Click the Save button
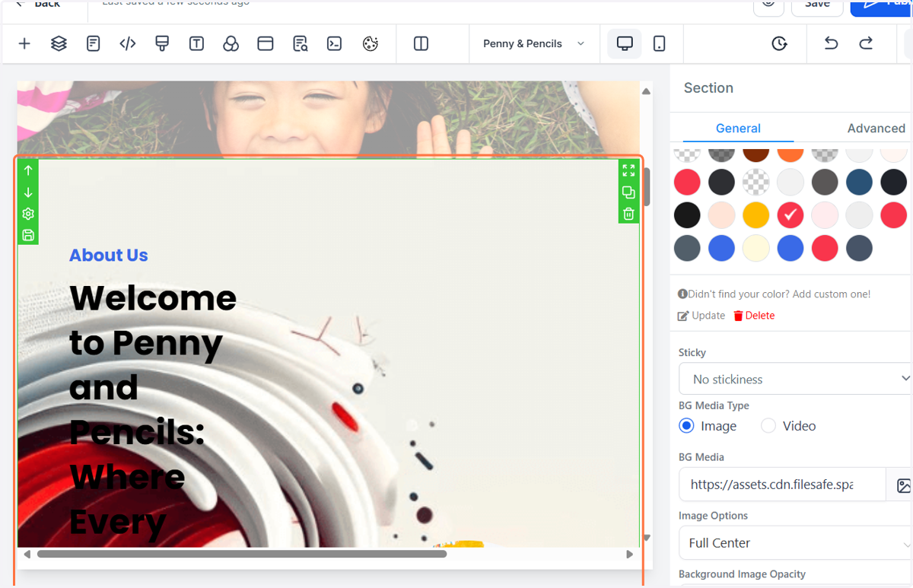The image size is (913, 588). [x=817, y=5]
